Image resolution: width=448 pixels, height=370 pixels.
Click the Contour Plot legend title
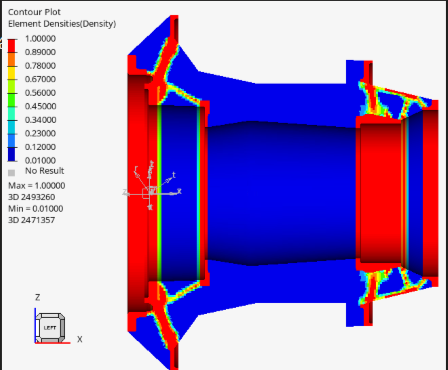(x=34, y=12)
